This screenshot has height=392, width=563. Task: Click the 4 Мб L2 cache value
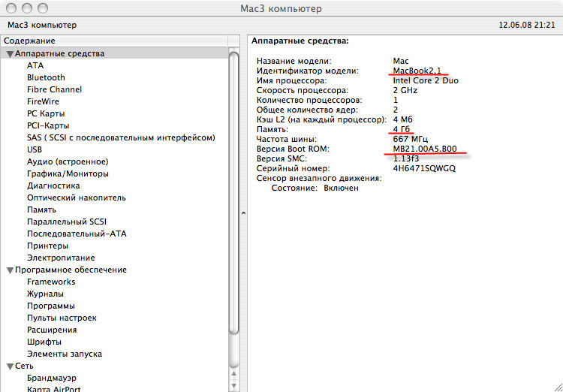click(402, 119)
